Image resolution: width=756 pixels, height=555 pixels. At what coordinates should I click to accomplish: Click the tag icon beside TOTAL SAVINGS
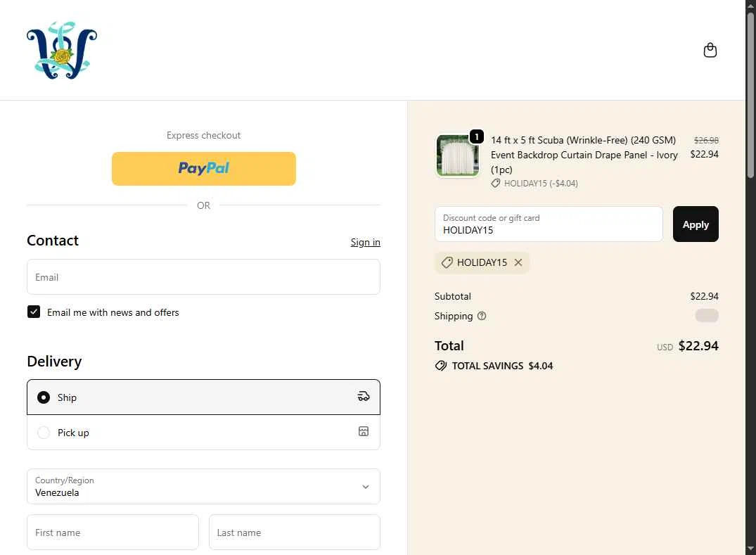coord(441,366)
